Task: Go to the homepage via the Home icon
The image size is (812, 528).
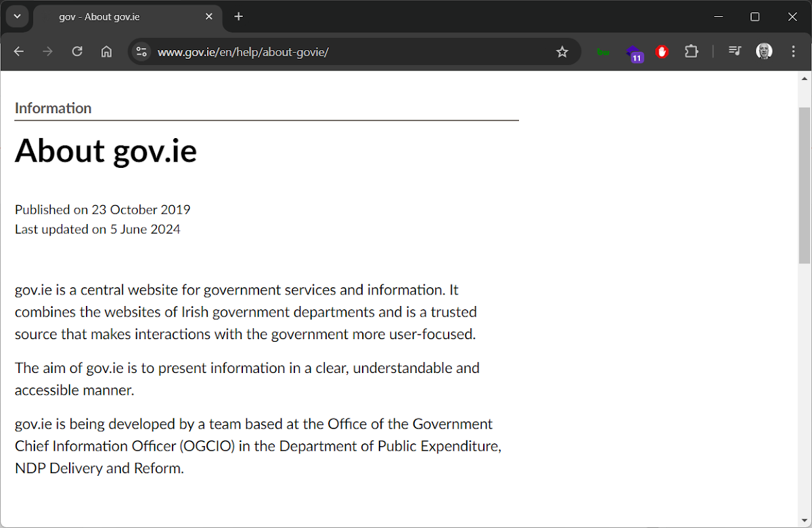Action: click(x=106, y=51)
